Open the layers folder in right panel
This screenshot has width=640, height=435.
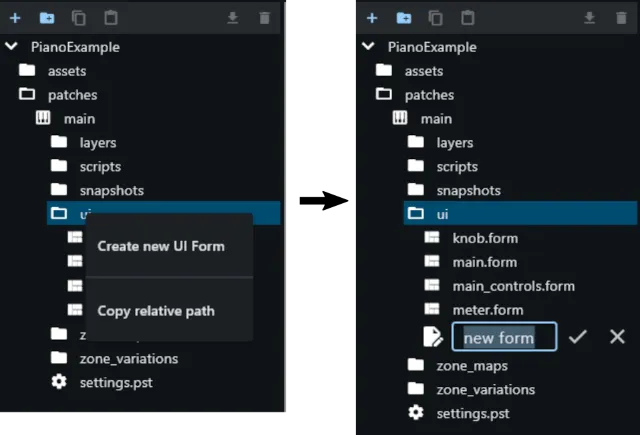[x=440, y=142]
